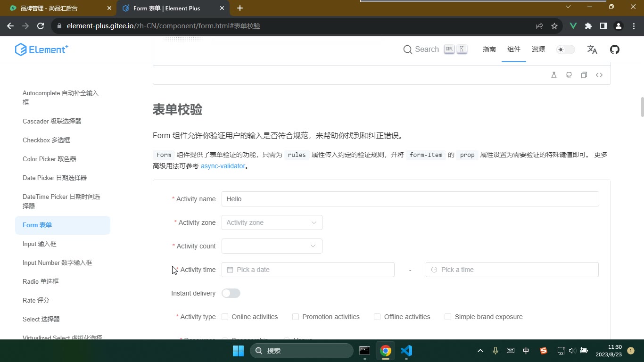Open Visual Studio Code from taskbar

point(406,351)
